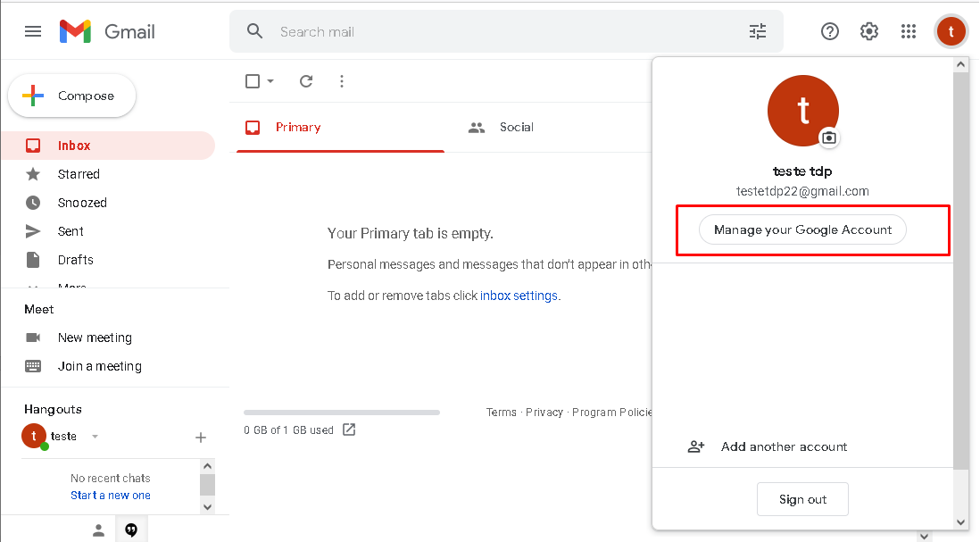980x542 pixels.
Task: Click Start a new one link
Action: click(x=111, y=495)
